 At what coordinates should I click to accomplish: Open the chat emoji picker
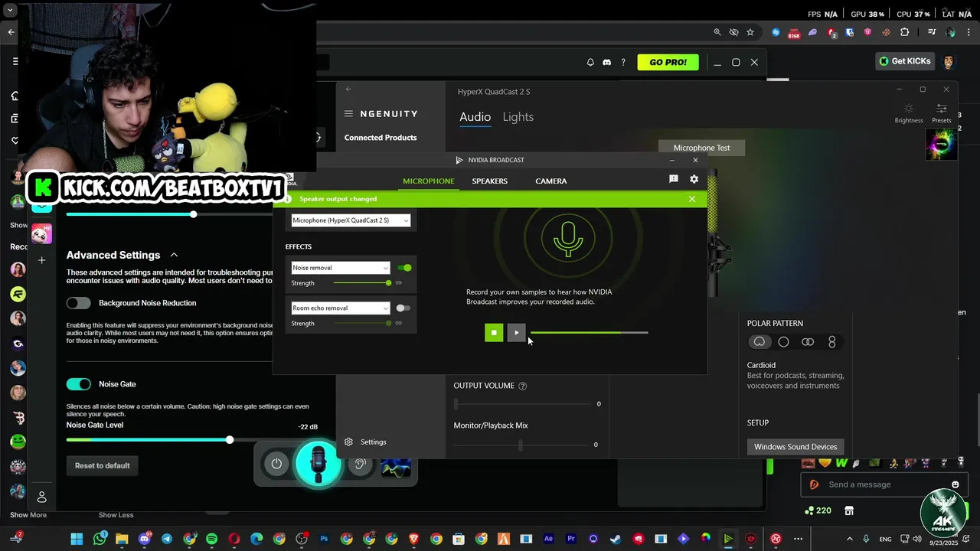[955, 484]
